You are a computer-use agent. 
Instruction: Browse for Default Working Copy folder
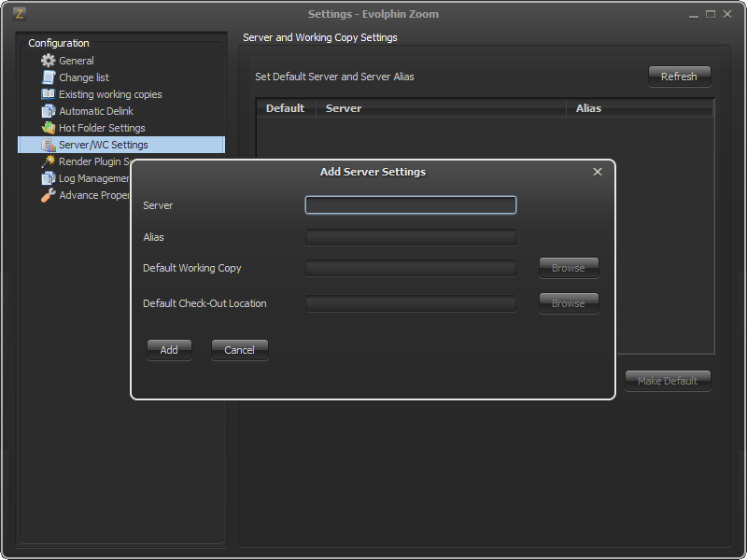coord(568,268)
